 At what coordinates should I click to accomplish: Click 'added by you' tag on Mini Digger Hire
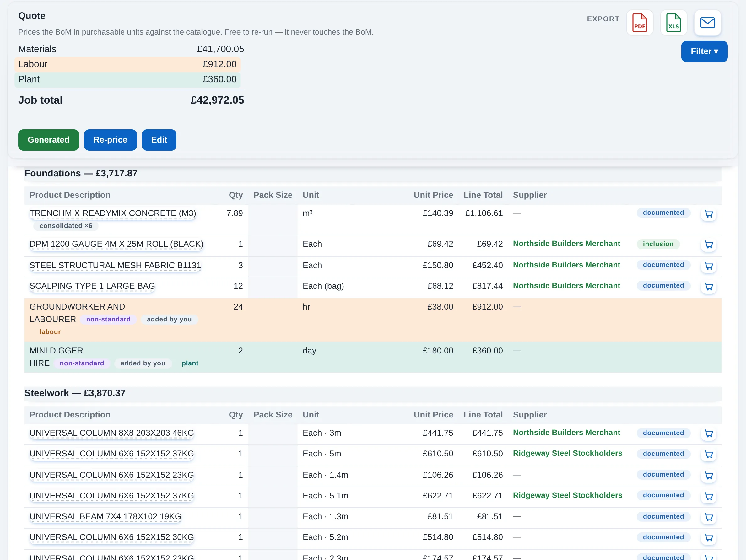click(x=143, y=363)
